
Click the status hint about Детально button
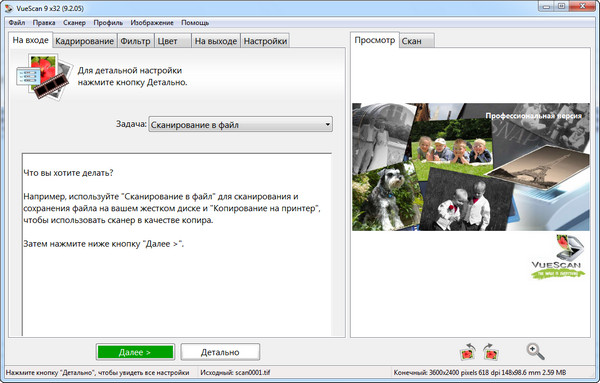coord(98,372)
